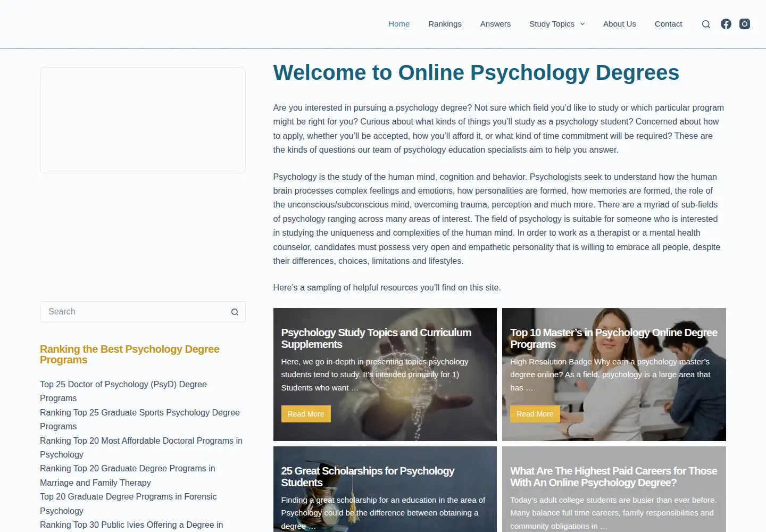Image resolution: width=766 pixels, height=532 pixels.
Task: Click the Welcome to Online Psychology Degrees heading
Action: [x=476, y=73]
